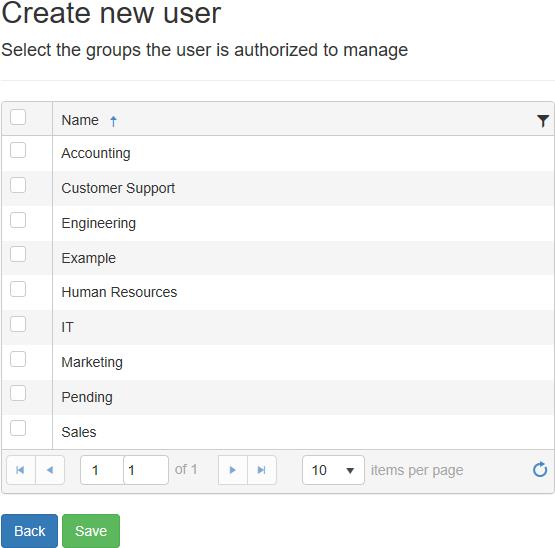Click the Pending row text
The height and width of the screenshot is (548, 555).
click(x=87, y=397)
